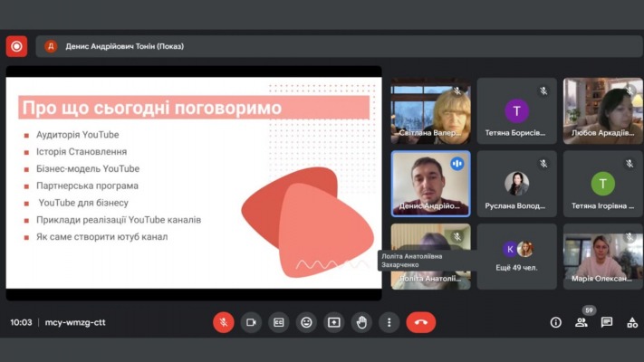Select Тетяна Борисів... participant tile

coord(516,110)
